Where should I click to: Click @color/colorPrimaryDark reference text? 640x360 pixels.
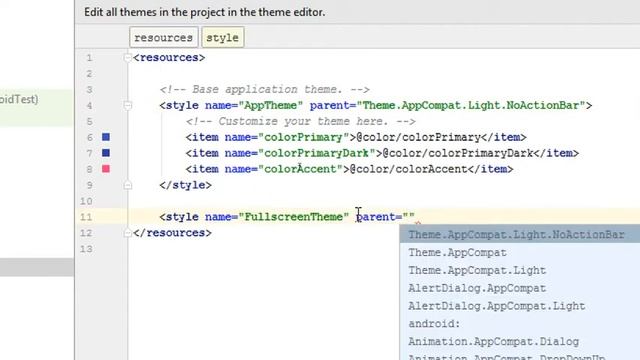click(x=458, y=153)
